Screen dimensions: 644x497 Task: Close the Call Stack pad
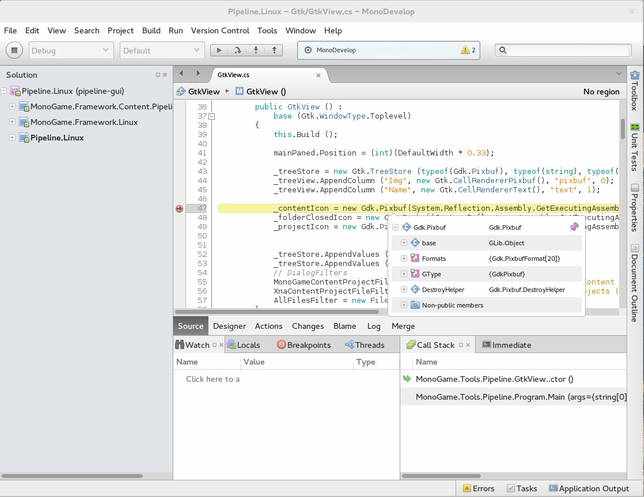(x=468, y=345)
